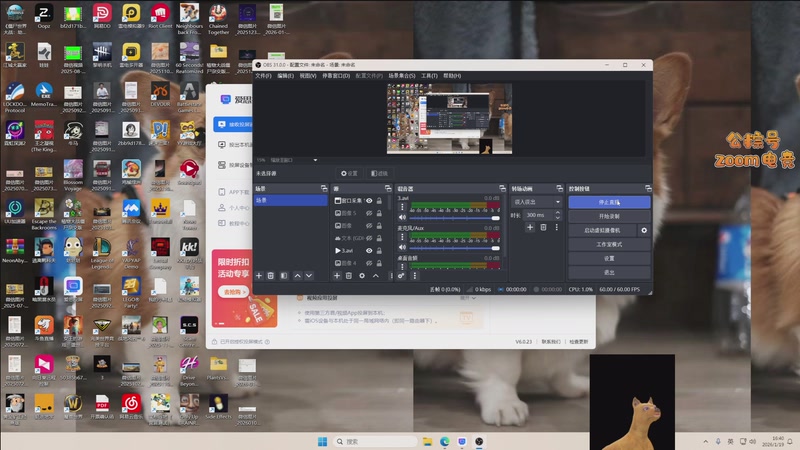The image size is (800, 450).
Task: Add a new source with Sources plus icon
Action: 337,276
